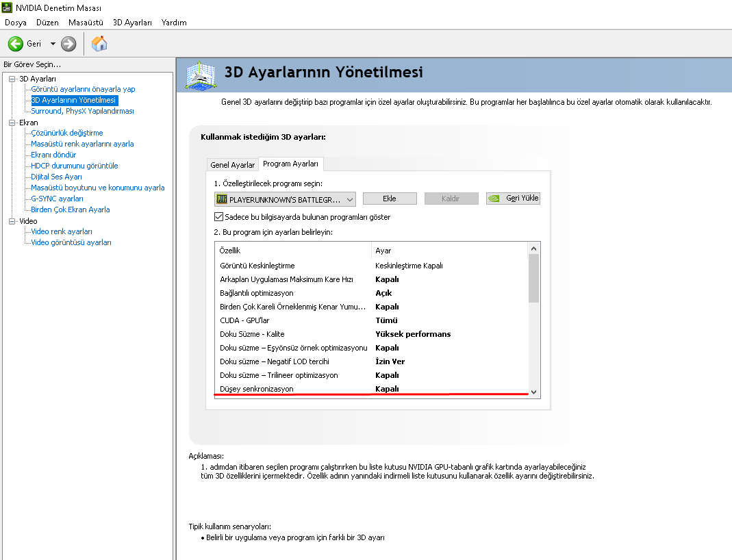
Task: Click the İzin Ver value
Action: 390,361
